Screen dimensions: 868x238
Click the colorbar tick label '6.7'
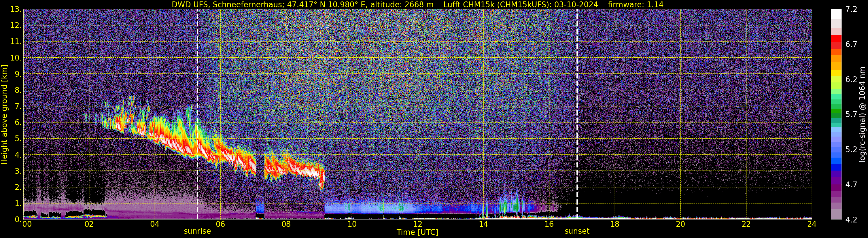tap(851, 44)
